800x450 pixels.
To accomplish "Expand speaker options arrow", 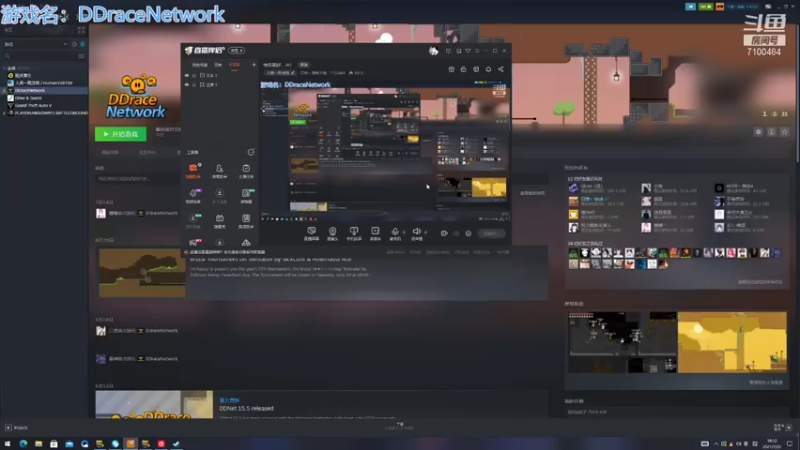I will point(426,233).
